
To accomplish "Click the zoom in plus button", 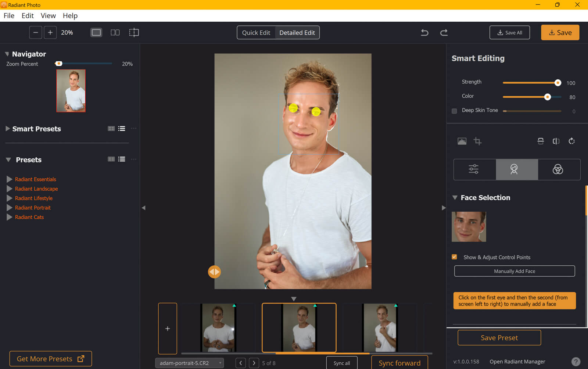I will click(x=50, y=32).
